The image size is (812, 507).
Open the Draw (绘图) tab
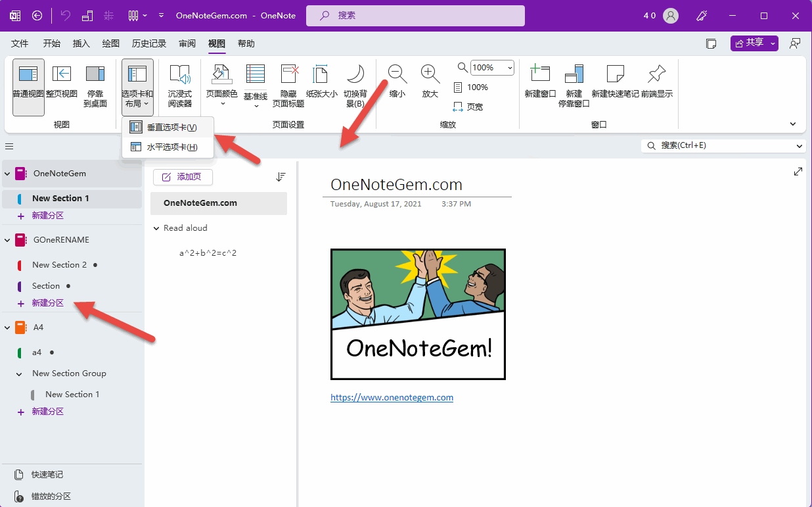pos(111,43)
